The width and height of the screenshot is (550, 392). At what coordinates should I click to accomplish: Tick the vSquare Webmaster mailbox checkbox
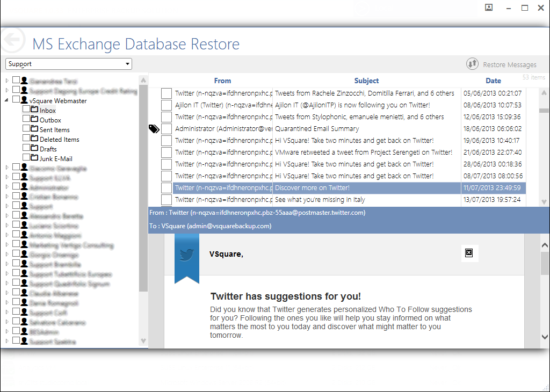tap(16, 99)
